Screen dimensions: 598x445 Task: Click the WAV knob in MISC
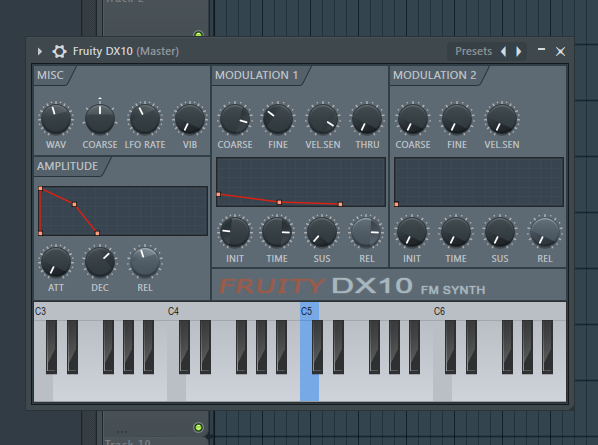tap(56, 119)
